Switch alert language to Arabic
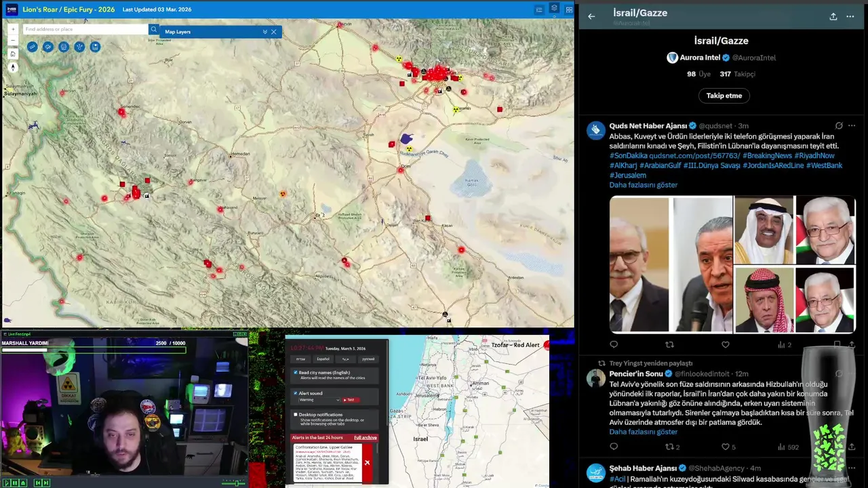 click(x=345, y=359)
